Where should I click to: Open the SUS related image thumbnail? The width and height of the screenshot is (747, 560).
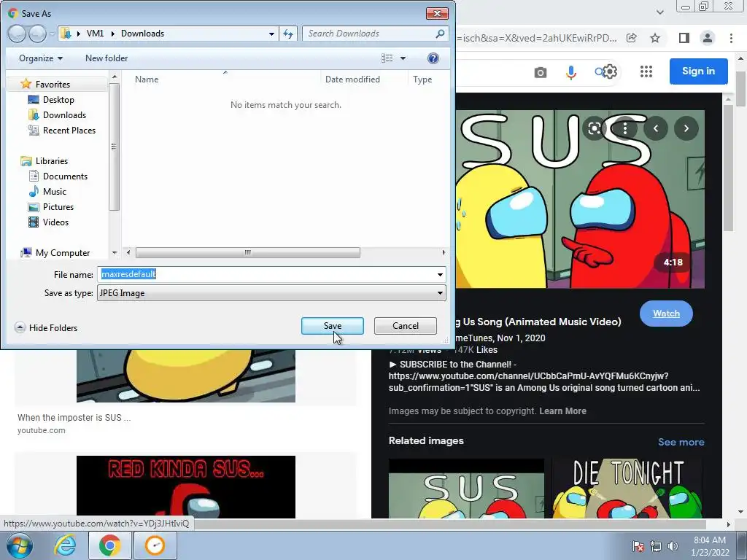(466, 489)
